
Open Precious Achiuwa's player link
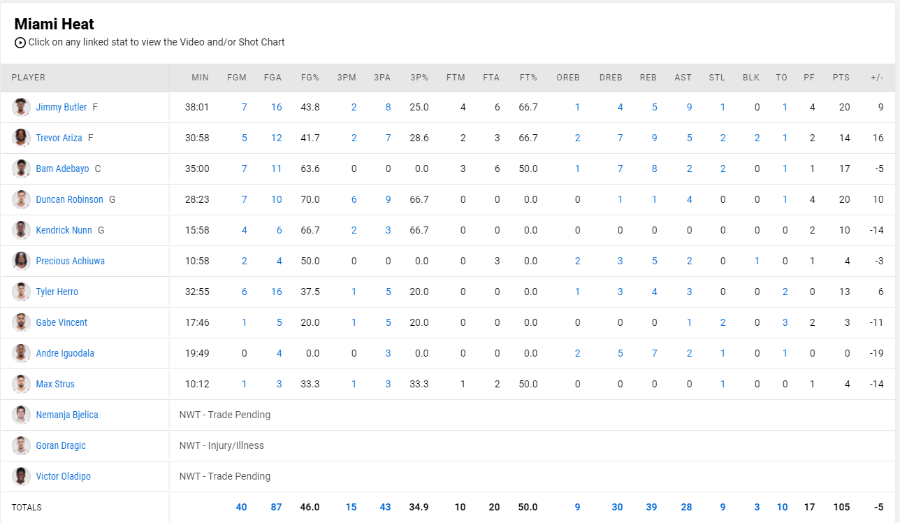(x=70, y=261)
